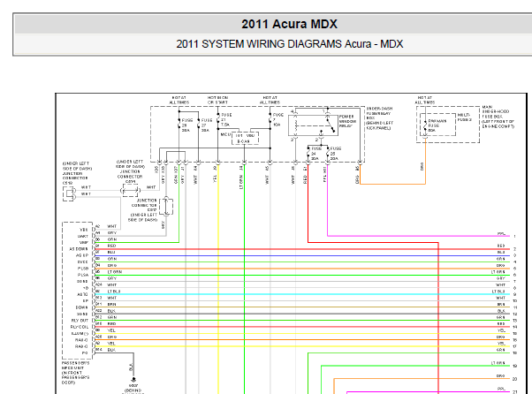Click the vertical ORG label beside the orange wire

click(x=422, y=166)
